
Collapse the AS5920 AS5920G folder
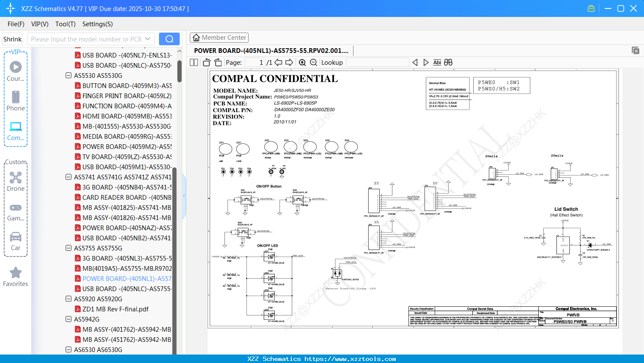pyautogui.click(x=69, y=299)
